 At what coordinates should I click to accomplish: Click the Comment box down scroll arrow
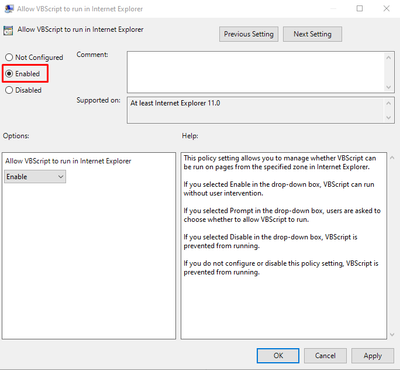click(x=388, y=87)
